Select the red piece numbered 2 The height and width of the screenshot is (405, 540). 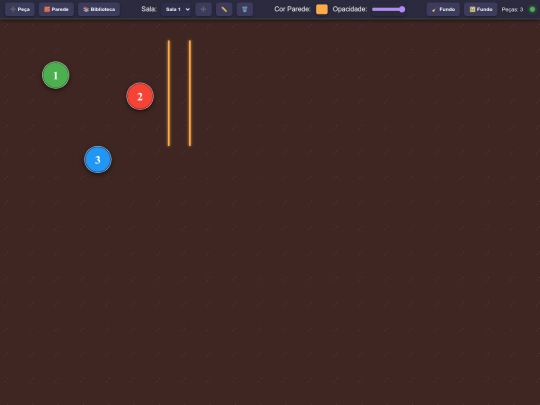[140, 96]
